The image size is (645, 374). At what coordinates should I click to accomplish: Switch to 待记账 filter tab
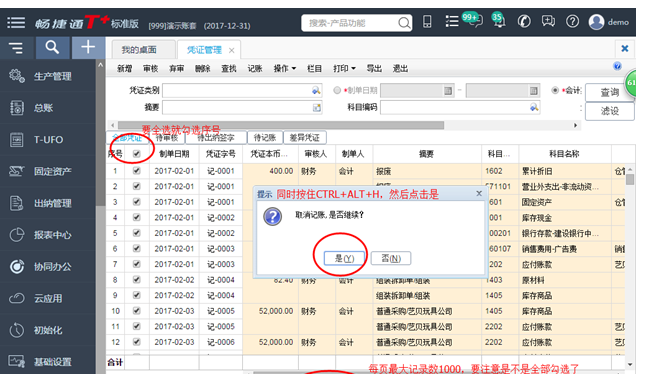tap(265, 138)
